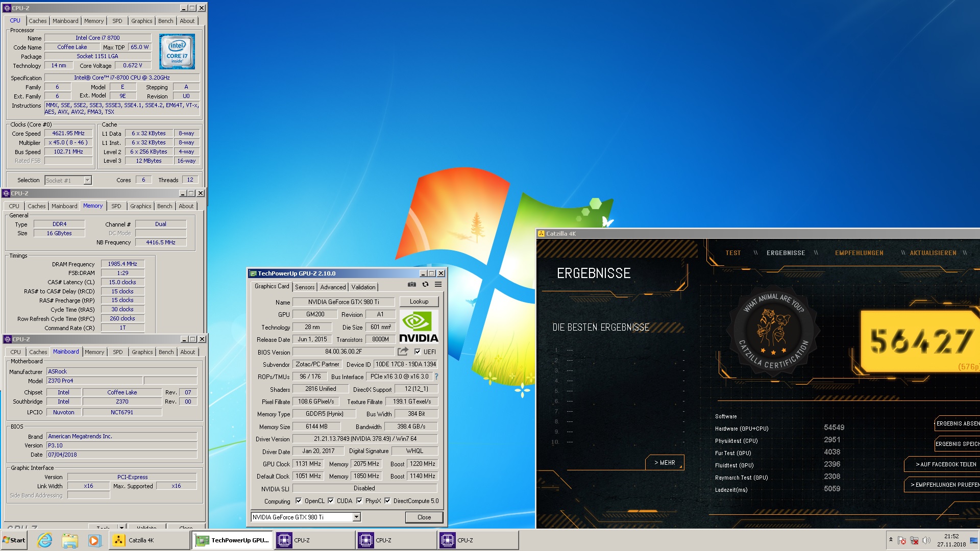Click the BIOS export share icon
This screenshot has width=980, height=551.
click(x=403, y=352)
